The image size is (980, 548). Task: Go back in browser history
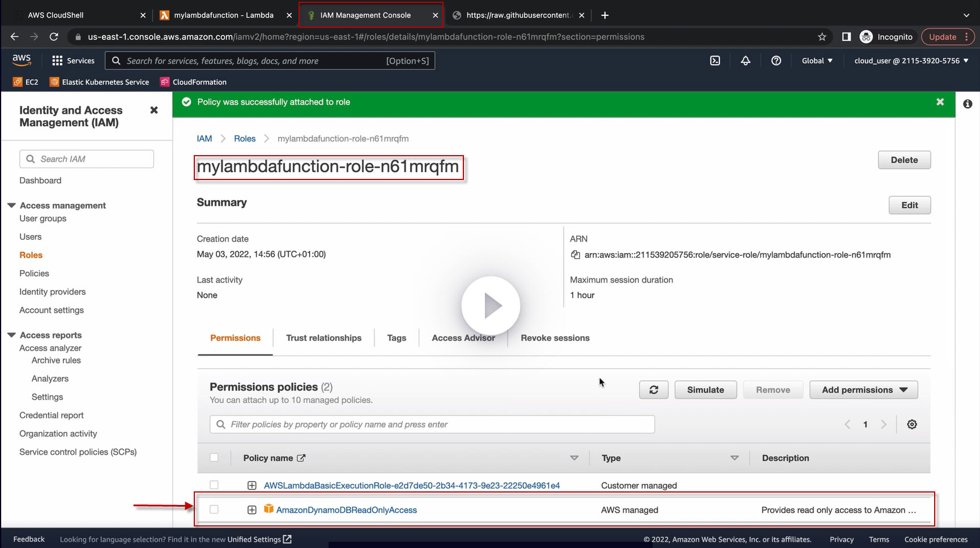[x=15, y=37]
